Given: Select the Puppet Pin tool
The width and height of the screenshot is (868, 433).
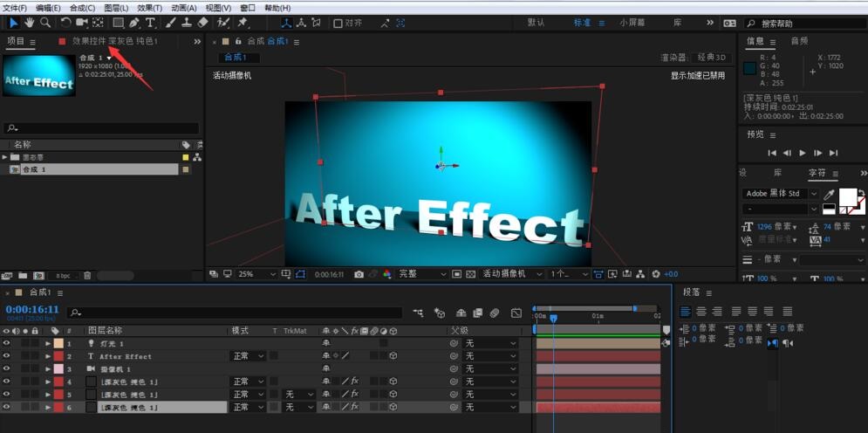Looking at the screenshot, I should pyautogui.click(x=243, y=23).
